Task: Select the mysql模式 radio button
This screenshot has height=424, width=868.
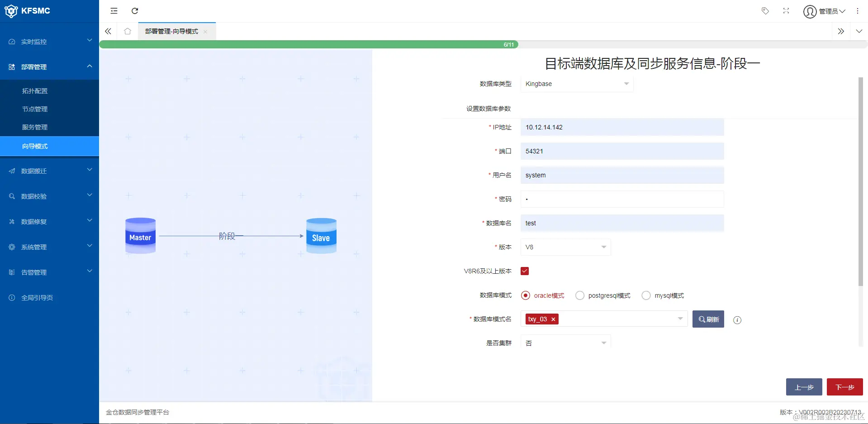Action: pos(646,295)
